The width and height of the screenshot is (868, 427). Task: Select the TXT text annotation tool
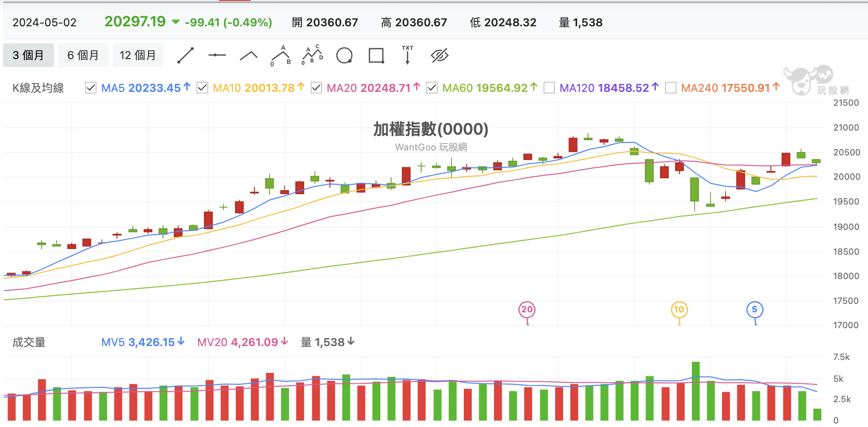pyautogui.click(x=408, y=55)
